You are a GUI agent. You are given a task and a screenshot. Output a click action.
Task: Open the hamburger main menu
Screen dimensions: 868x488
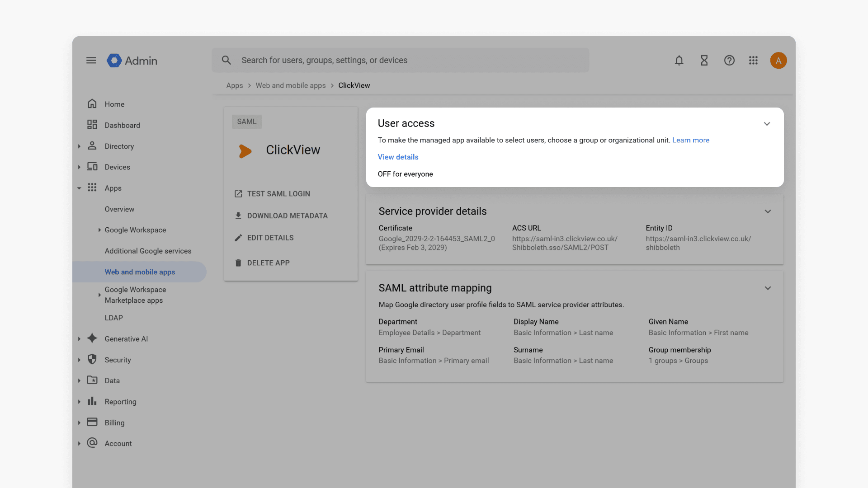click(x=91, y=60)
